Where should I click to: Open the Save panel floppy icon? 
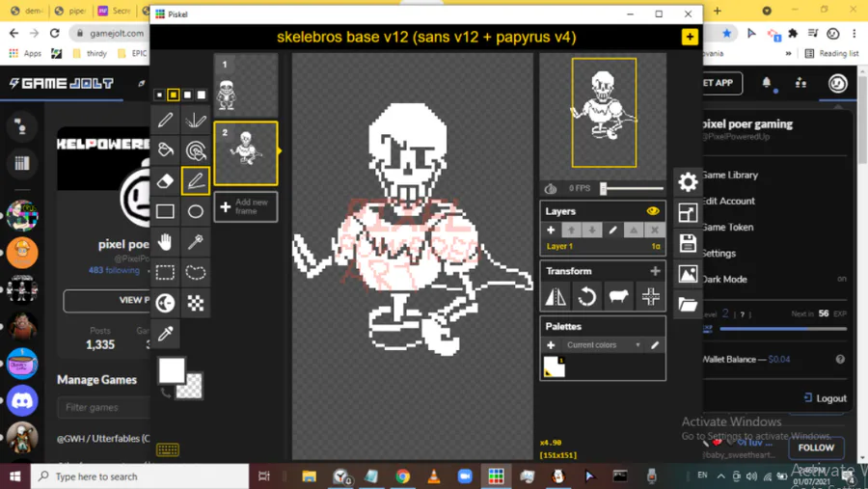pos(688,243)
